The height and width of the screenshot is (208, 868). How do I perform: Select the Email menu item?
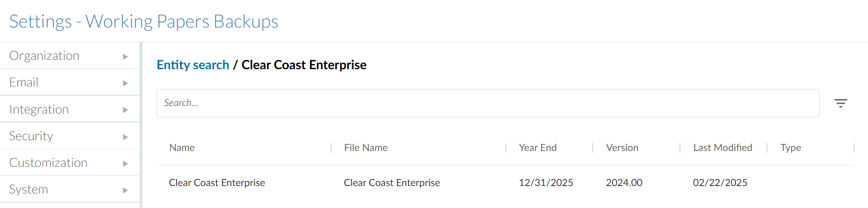(24, 82)
